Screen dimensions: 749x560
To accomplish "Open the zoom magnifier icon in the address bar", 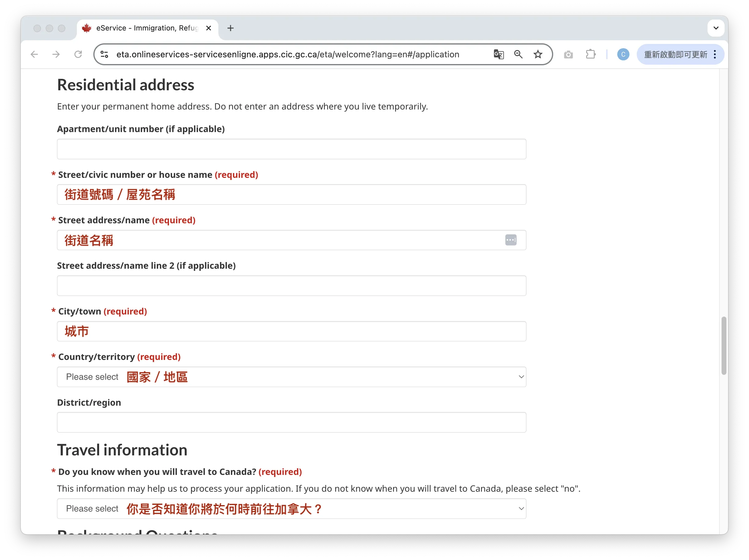I will tap(518, 55).
